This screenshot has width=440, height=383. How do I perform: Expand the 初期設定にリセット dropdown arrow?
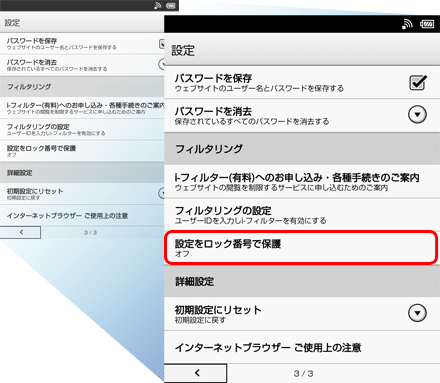coord(417,313)
